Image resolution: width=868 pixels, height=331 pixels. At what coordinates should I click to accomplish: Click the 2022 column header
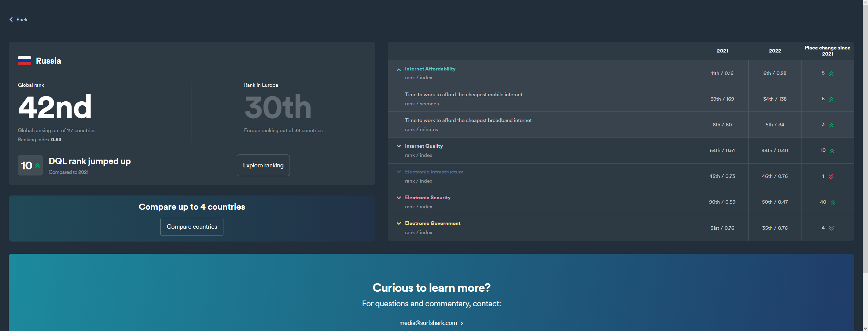click(775, 51)
